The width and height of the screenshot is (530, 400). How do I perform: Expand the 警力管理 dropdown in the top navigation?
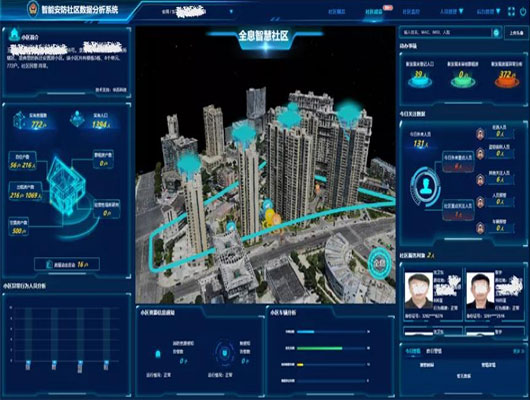[x=488, y=11]
